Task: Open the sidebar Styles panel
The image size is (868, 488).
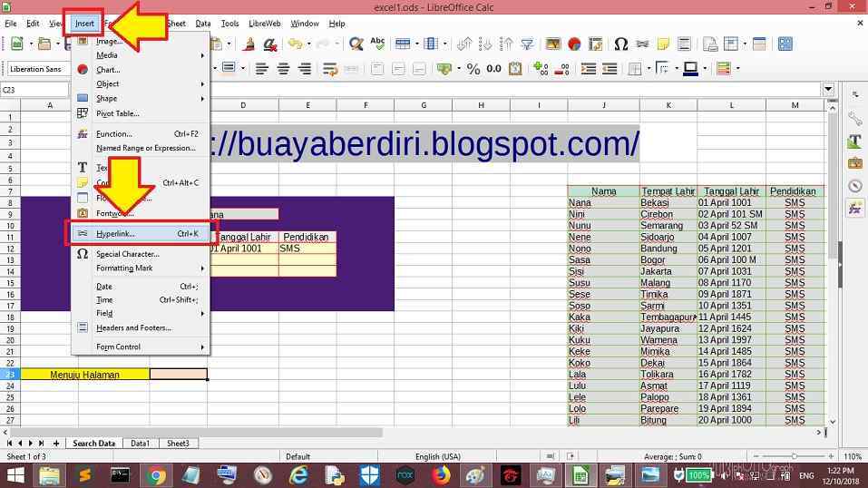Action: 854,141
